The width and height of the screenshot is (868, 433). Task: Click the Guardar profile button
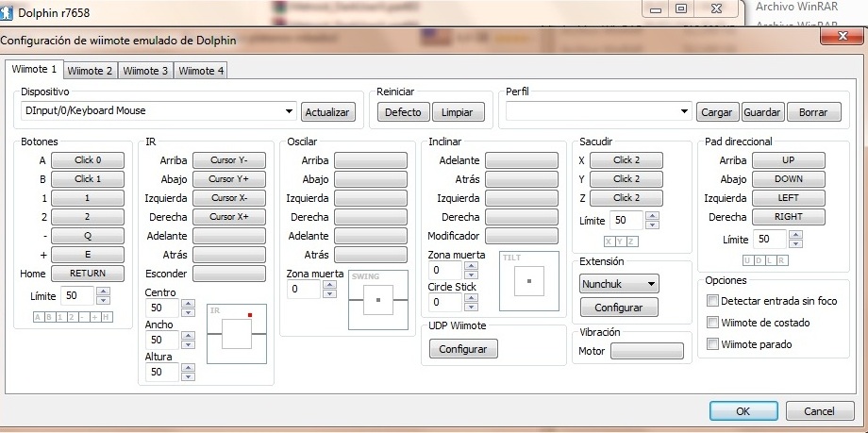[761, 112]
